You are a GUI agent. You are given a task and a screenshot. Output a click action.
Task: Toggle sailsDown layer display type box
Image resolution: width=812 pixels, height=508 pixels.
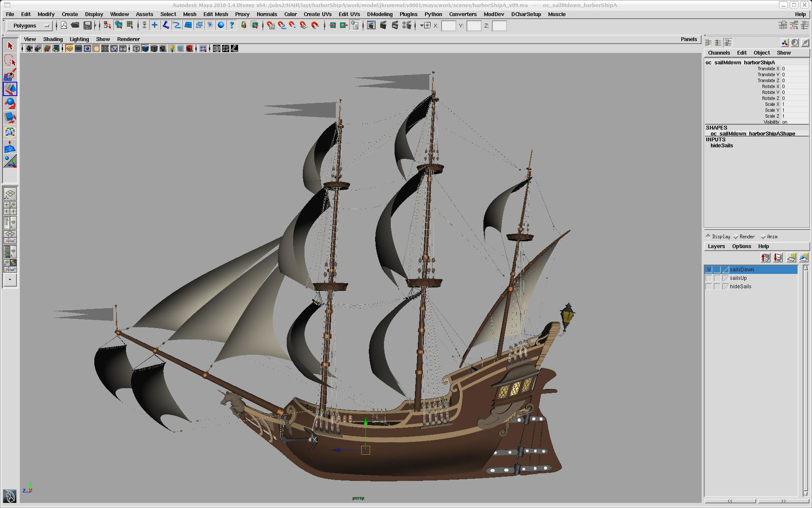[717, 270]
